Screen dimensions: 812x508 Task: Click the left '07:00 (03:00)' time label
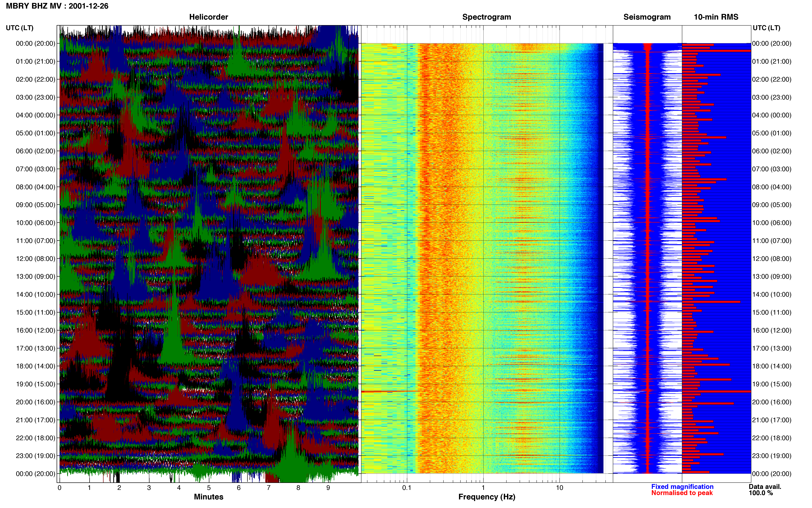point(35,169)
